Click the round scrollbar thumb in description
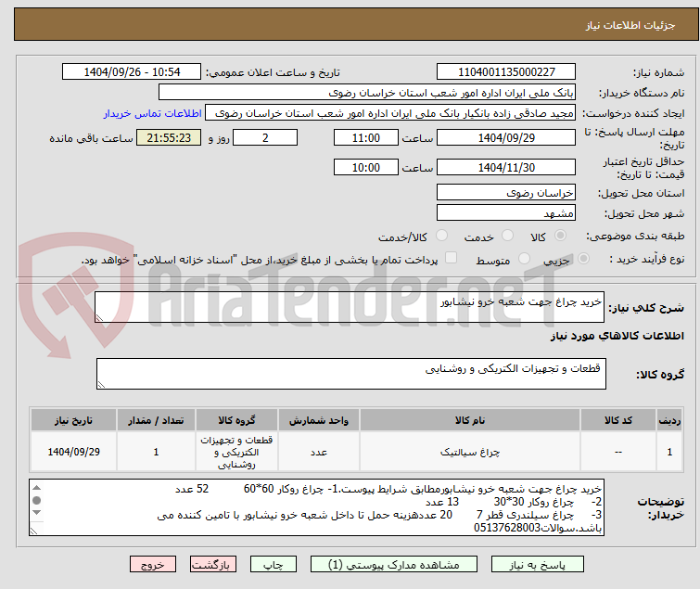Screen dimensions: 700x589 point(36,500)
